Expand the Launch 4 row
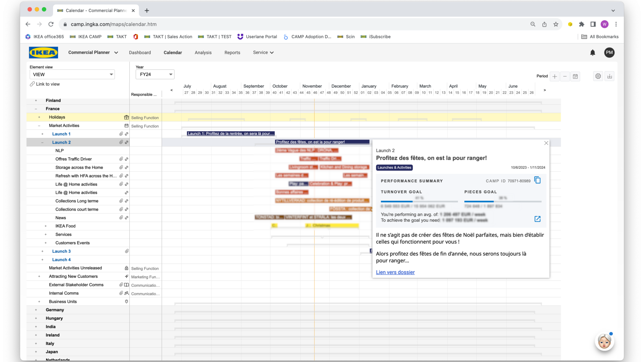The image size is (644, 362). (x=42, y=260)
